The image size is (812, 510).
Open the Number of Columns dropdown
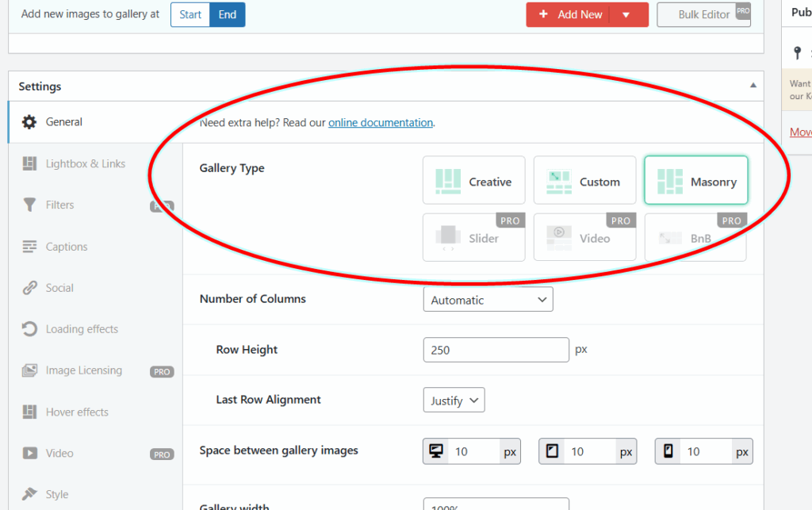[488, 300]
